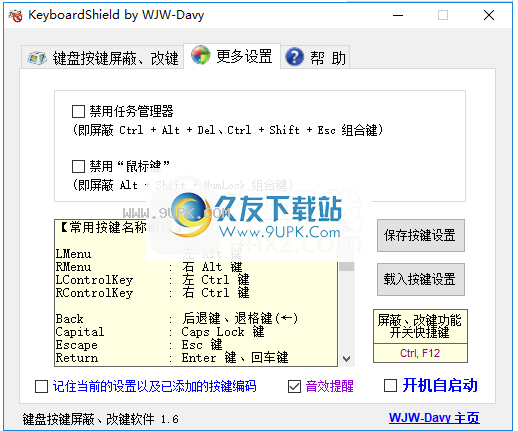Tick the 禁用"鼠标键" checkbox
Screen dimensions: 518x431
[x=78, y=166]
